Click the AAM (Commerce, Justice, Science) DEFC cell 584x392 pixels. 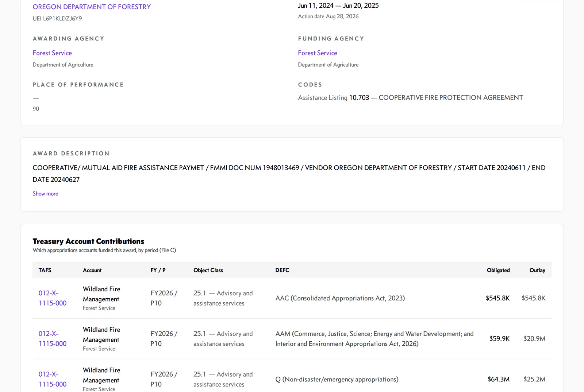[x=374, y=339]
